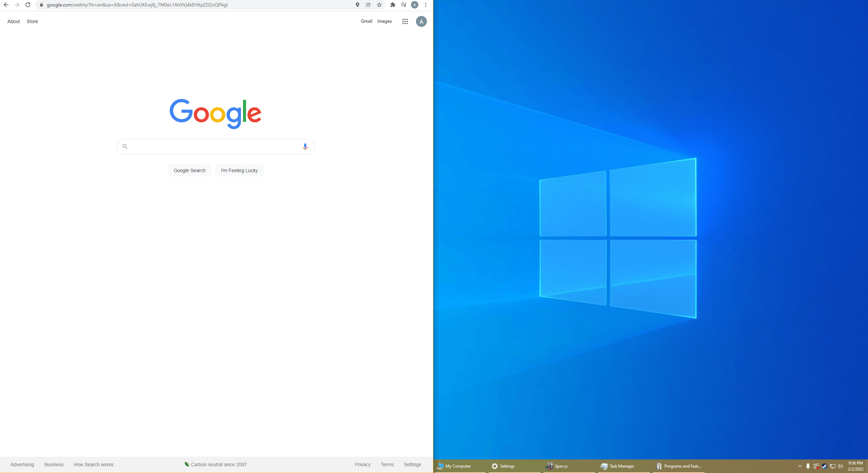The image size is (868, 473).
Task: Click the location pin in address bar
Action: tap(357, 5)
